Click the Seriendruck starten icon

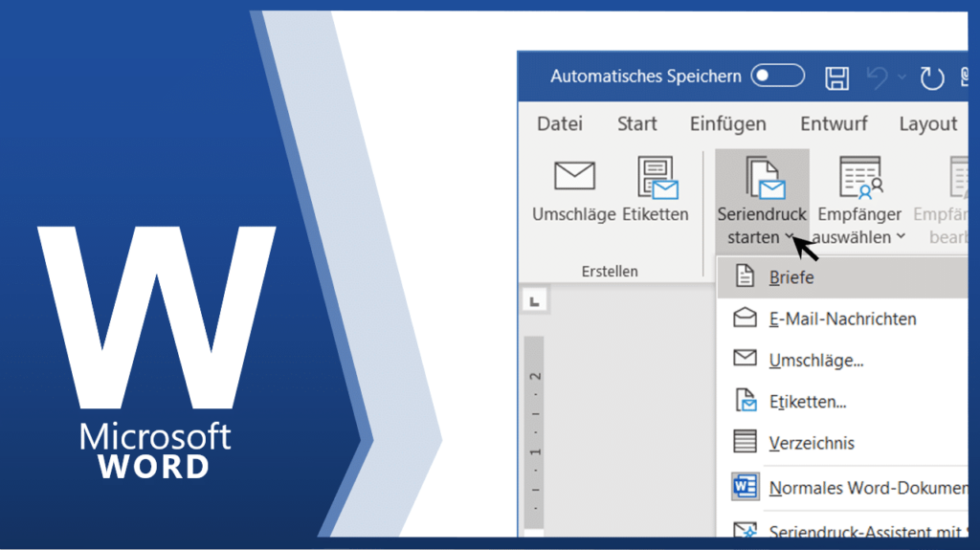762,178
